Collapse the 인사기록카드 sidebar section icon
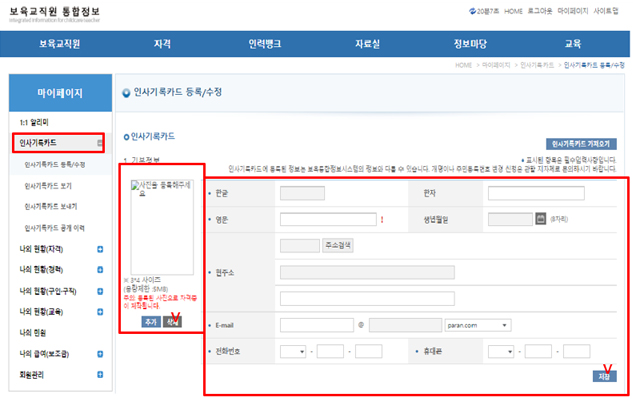635x410 pixels. pos(100,143)
